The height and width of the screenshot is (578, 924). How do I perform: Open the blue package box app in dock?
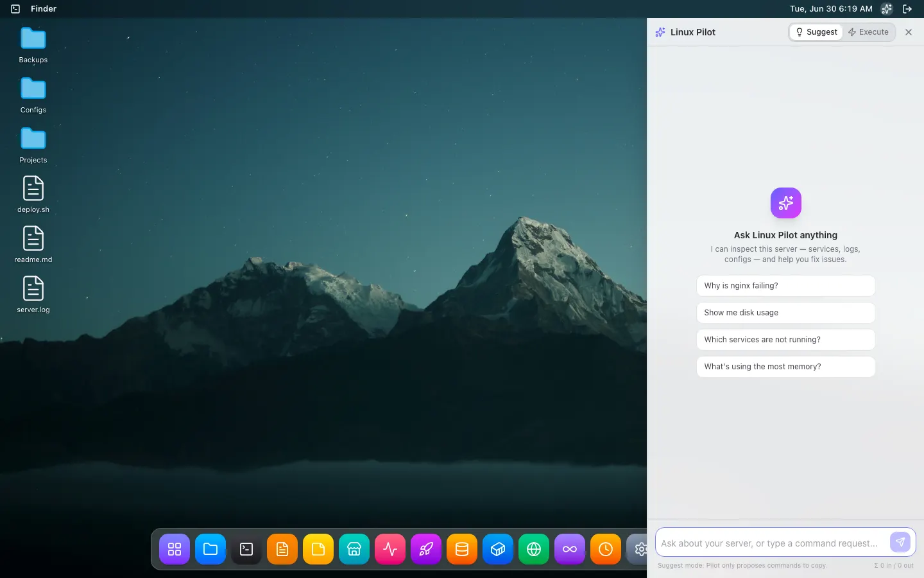(x=498, y=549)
